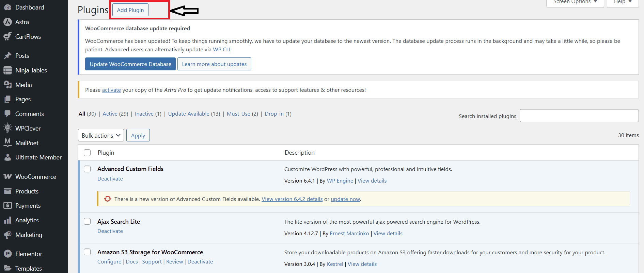Click the Analytics bar chart icon

pyautogui.click(x=7, y=220)
